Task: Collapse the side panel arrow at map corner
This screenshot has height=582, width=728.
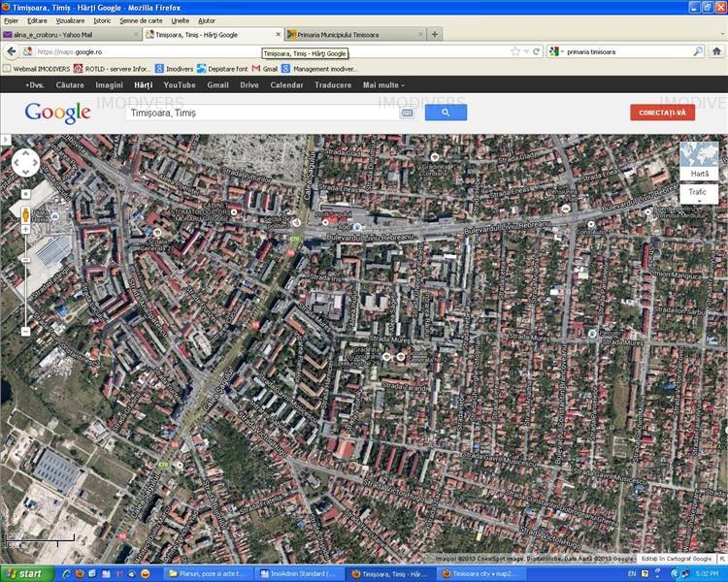Action: tap(5, 140)
